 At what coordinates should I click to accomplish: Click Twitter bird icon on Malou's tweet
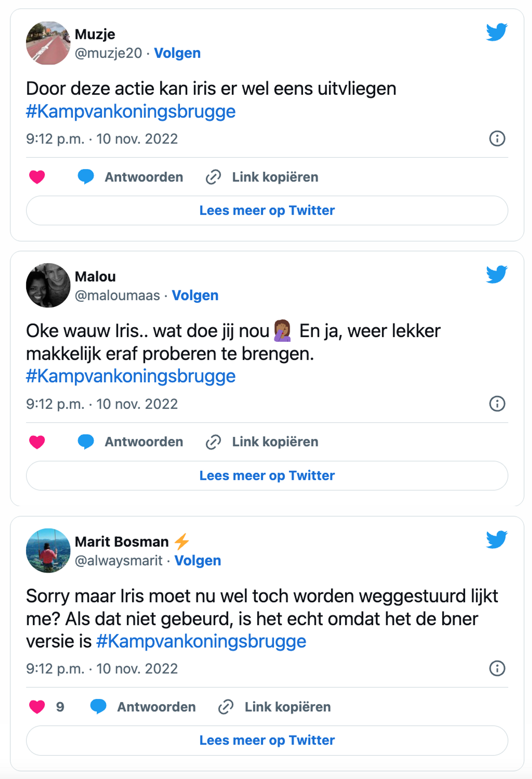(497, 274)
